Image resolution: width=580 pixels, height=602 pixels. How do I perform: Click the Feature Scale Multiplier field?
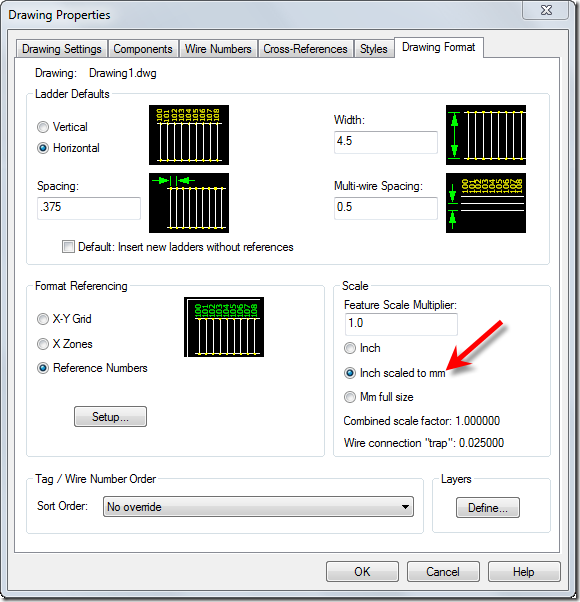pos(401,324)
